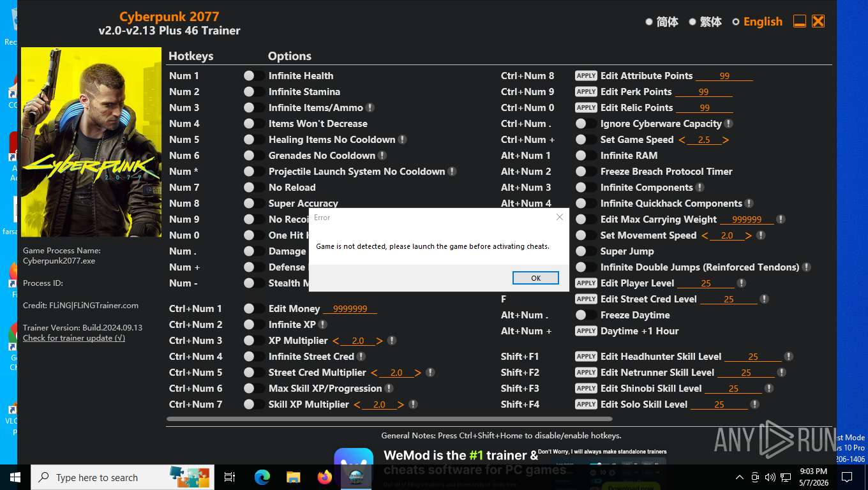Screen dimensions: 868x490
Task: Show info icon for Max Skill XP/Progression
Action: click(389, 388)
